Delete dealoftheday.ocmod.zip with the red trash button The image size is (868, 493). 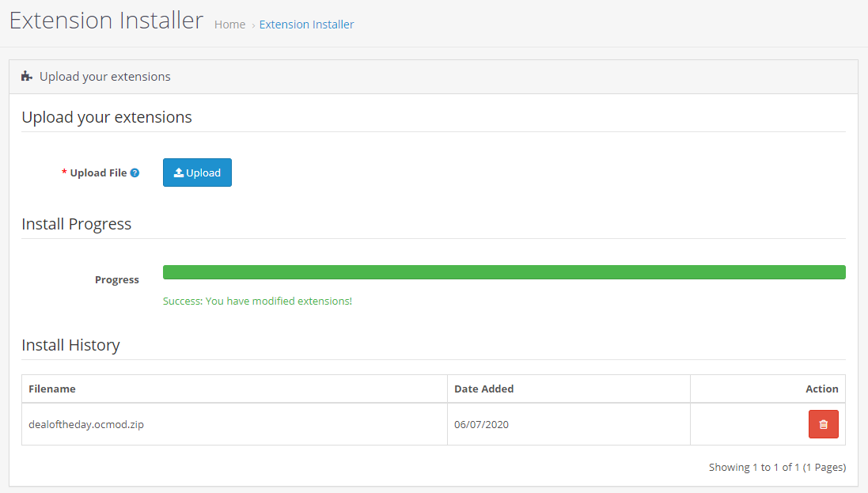[x=823, y=424]
